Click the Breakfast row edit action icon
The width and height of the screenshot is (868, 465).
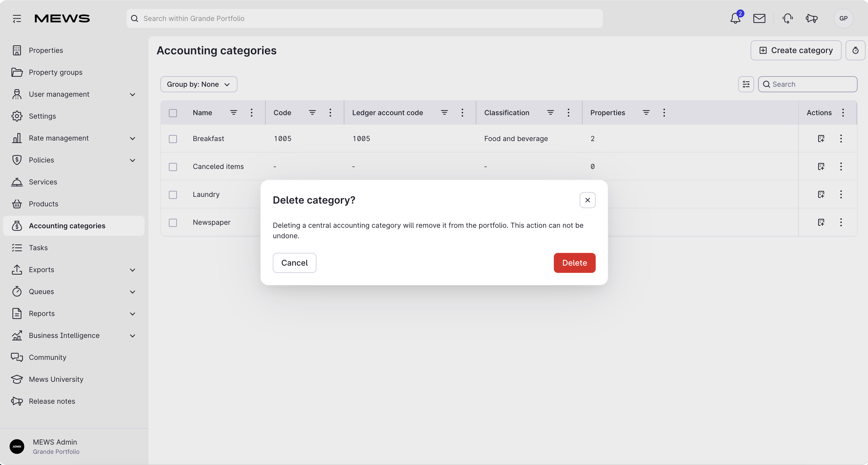[x=821, y=139]
